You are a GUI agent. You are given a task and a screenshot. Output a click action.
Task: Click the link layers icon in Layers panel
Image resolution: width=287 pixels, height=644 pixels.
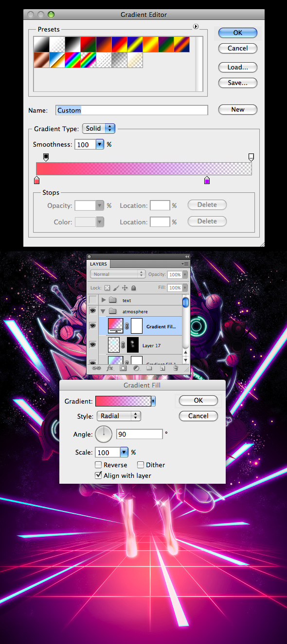point(96,369)
